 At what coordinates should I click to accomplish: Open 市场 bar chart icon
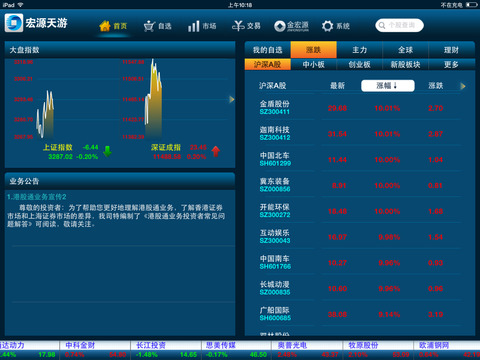click(194, 26)
